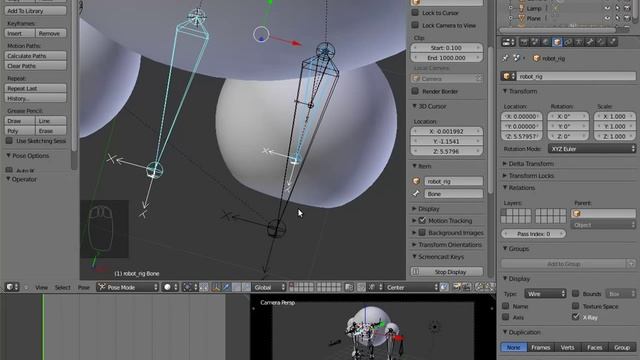Open the Select menu

pos(62,287)
